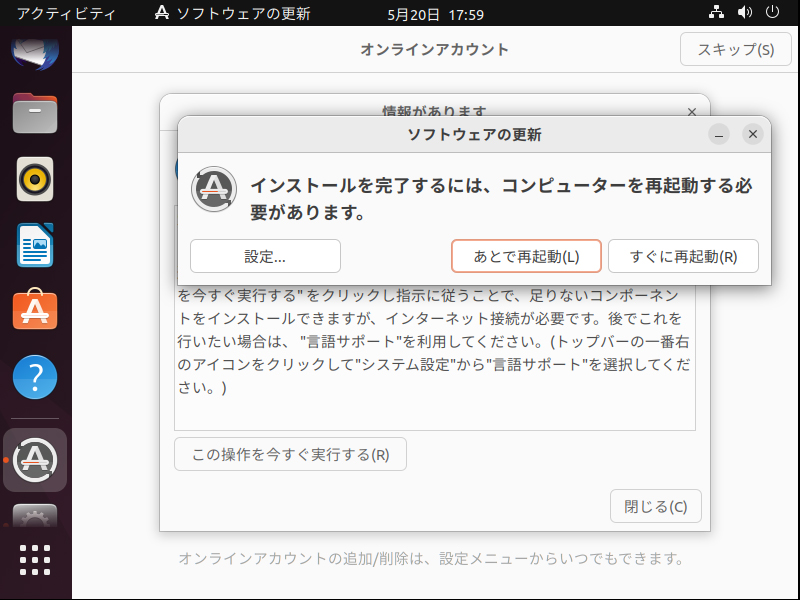Open the power menu icon
Screen dimensions: 800x600
[772, 12]
